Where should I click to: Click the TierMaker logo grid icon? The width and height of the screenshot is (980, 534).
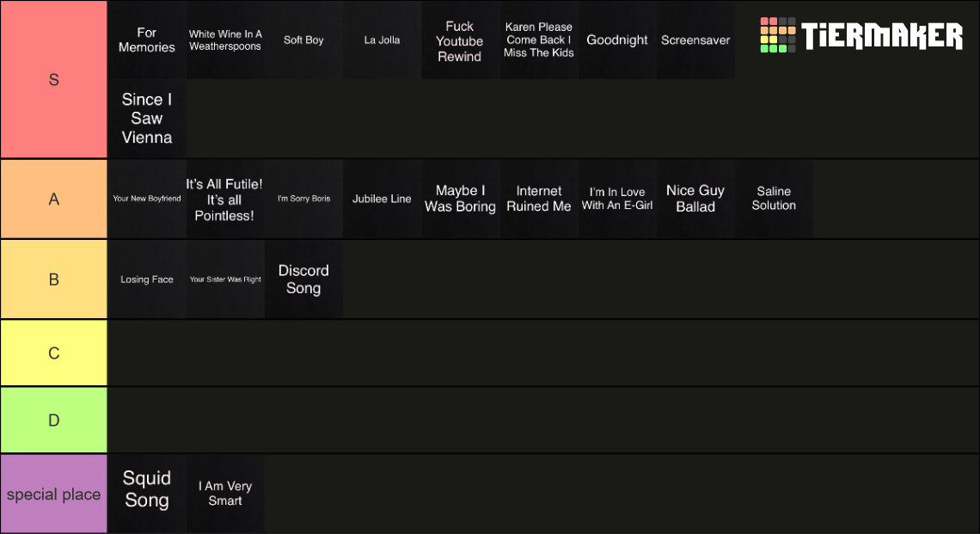777,35
